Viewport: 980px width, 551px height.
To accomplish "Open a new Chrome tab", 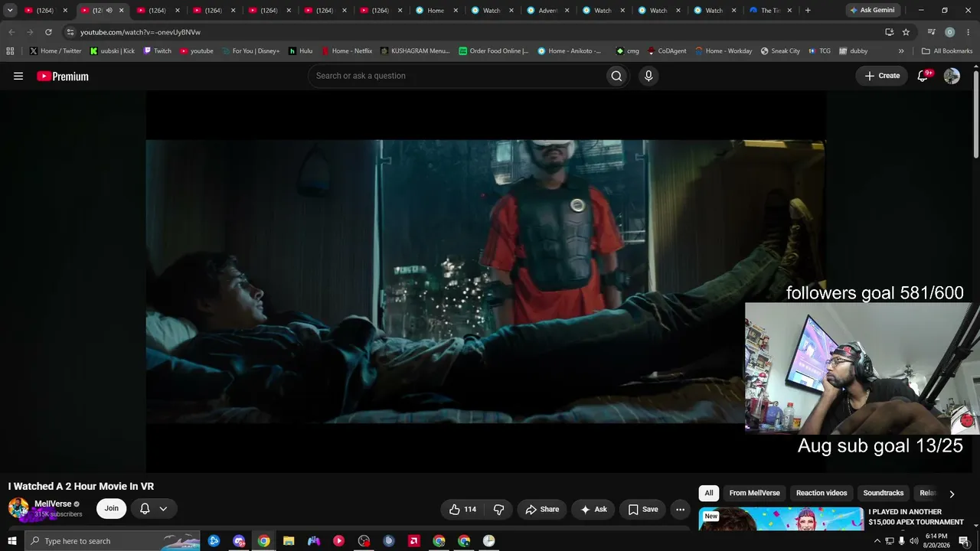I will coord(808,11).
